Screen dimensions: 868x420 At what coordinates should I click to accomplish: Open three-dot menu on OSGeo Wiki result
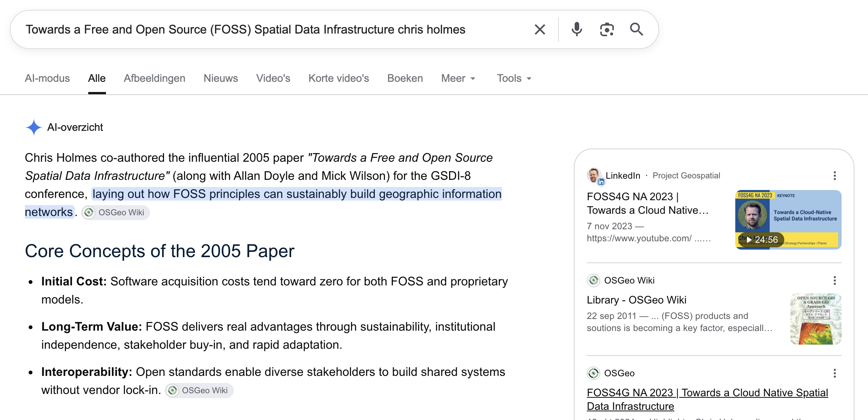(x=834, y=281)
